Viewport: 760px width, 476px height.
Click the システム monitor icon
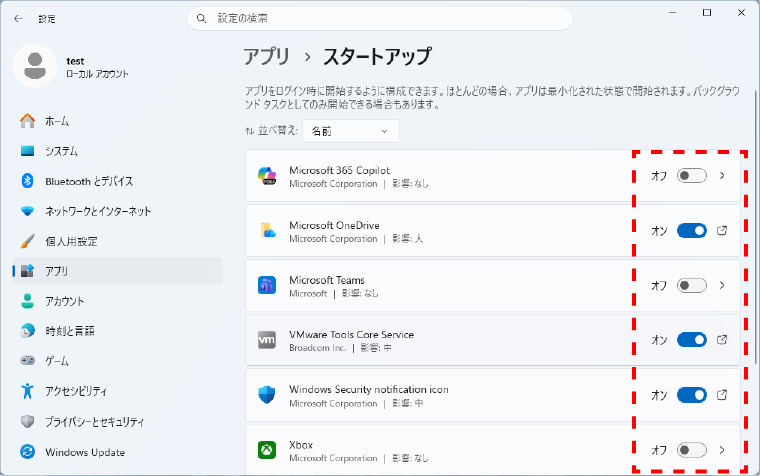(x=28, y=151)
